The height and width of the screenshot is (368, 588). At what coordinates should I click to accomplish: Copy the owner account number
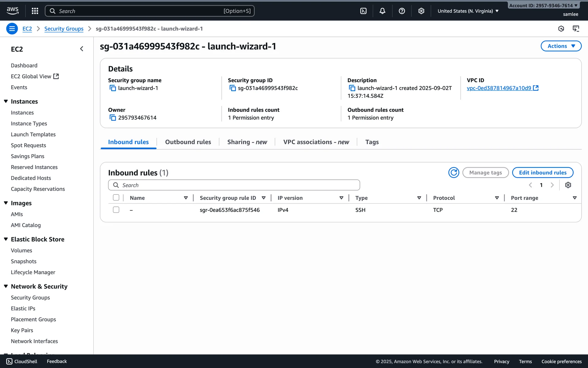pyautogui.click(x=113, y=118)
